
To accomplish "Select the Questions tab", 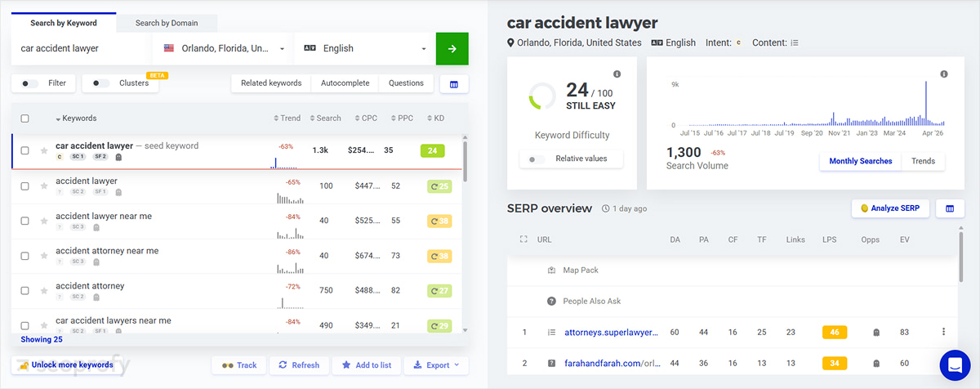I will click(406, 83).
